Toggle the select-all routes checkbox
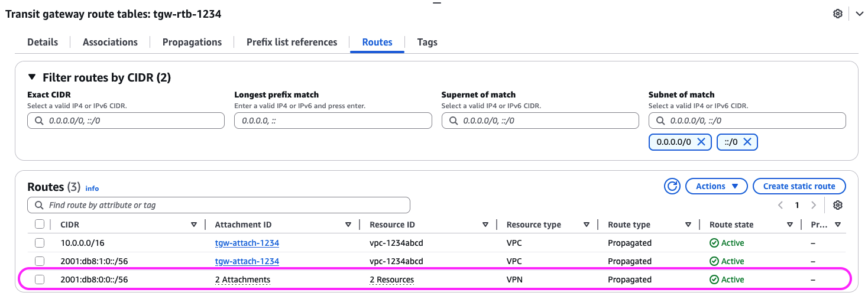Screen dimensions: 868x299 (40, 225)
